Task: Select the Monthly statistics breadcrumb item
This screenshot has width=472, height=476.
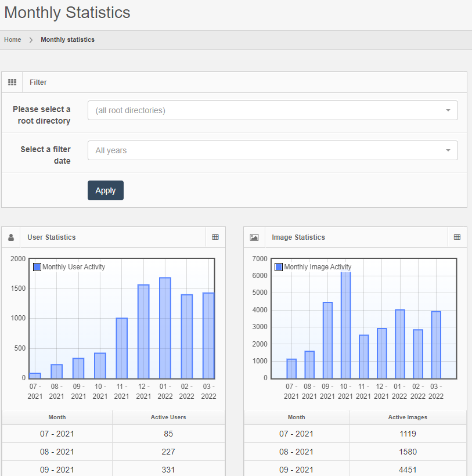Action: [67, 40]
